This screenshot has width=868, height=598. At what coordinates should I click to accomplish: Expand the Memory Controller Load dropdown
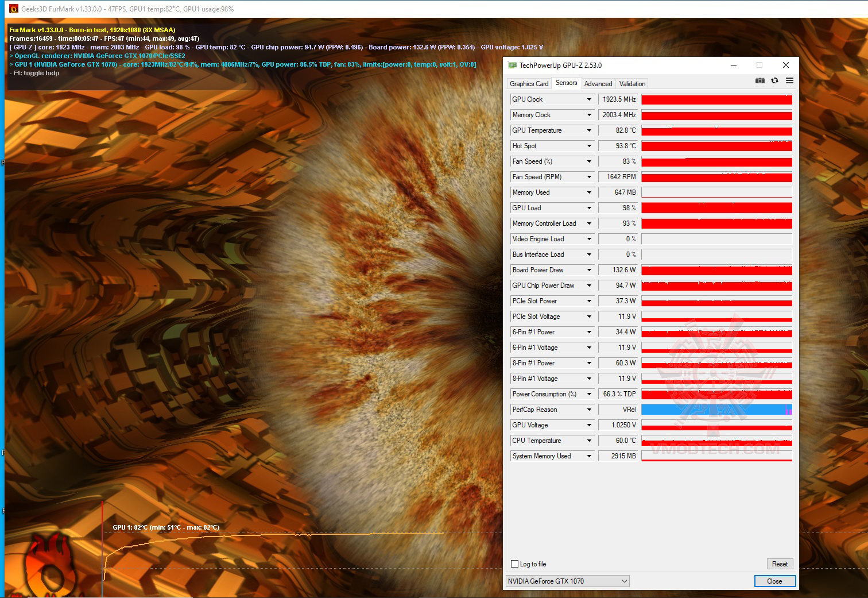(589, 224)
